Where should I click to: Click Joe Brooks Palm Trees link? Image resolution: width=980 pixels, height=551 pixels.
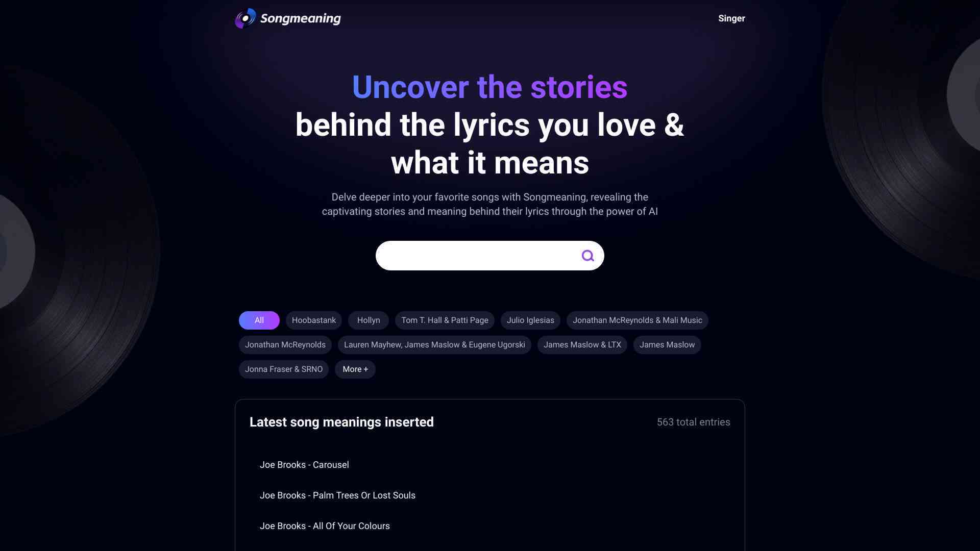click(337, 495)
